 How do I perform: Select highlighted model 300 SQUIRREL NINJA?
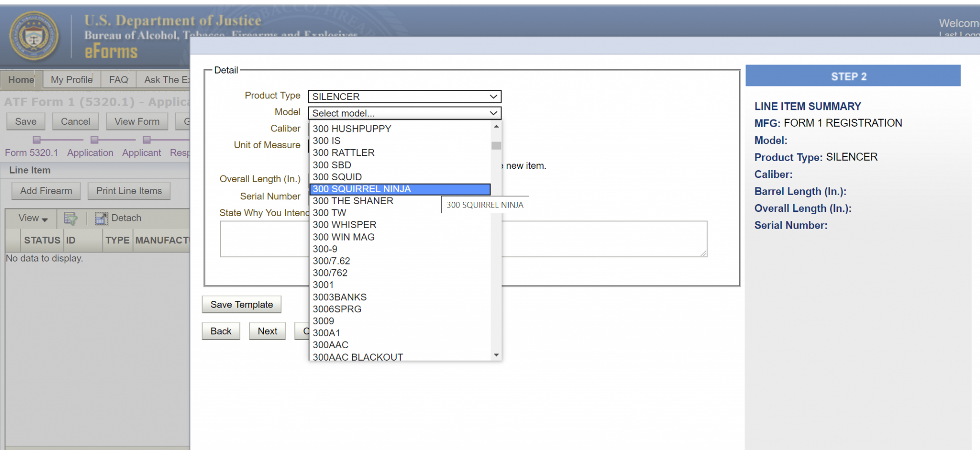[400, 189]
